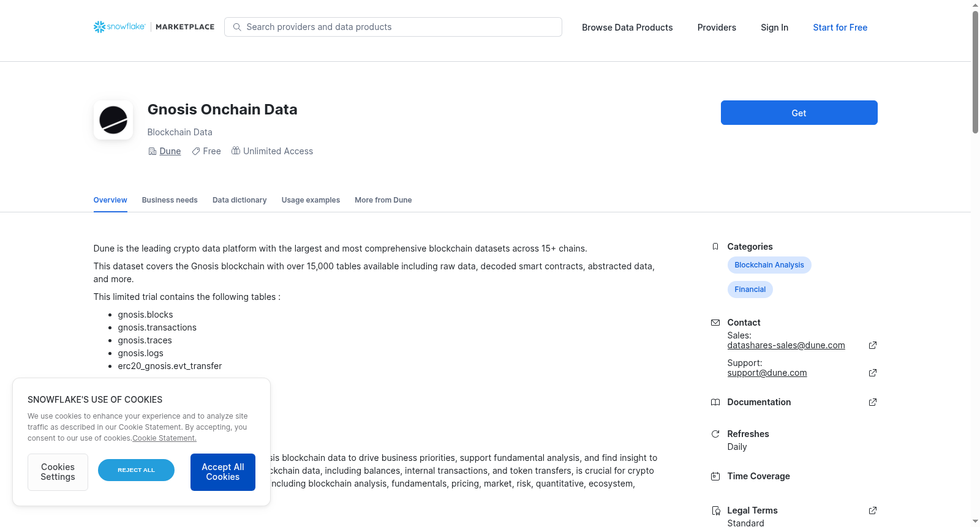Image resolution: width=980 pixels, height=527 pixels.
Task: Click the Daily refresh value
Action: pos(737,447)
